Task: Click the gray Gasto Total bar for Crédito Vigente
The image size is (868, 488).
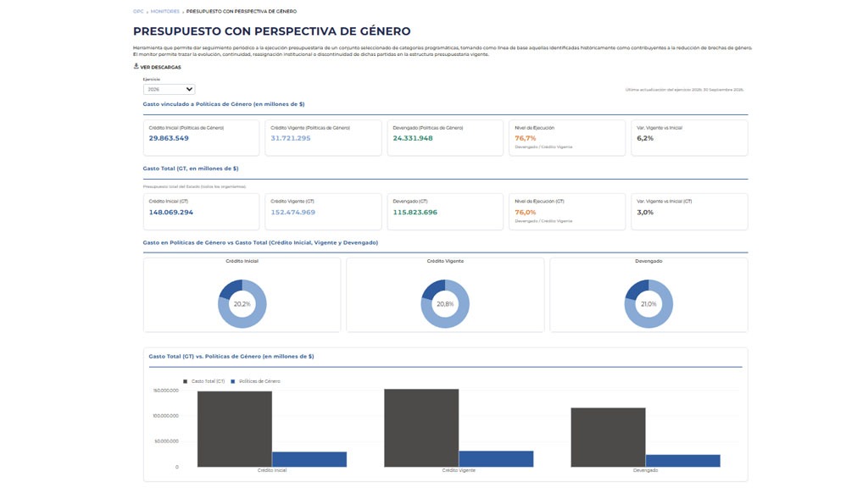Action: [x=421, y=428]
